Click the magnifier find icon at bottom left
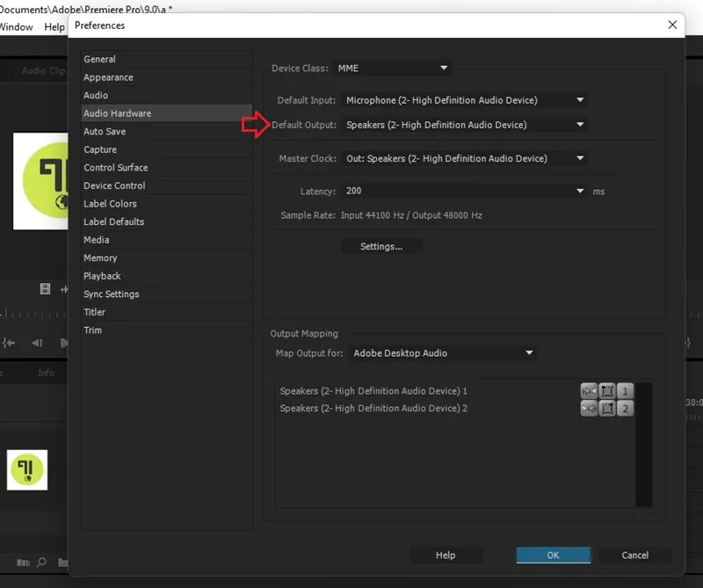Viewport: 703px width, 588px height. coord(41,562)
